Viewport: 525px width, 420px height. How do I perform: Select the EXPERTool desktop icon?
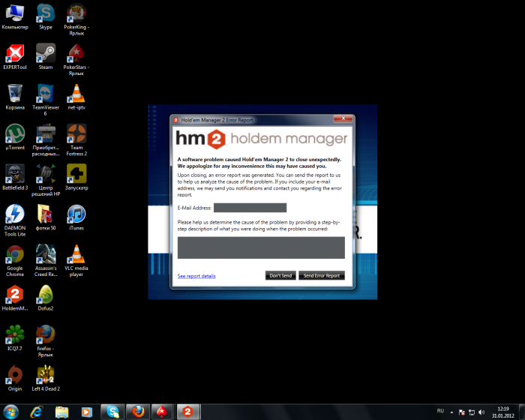pos(15,57)
